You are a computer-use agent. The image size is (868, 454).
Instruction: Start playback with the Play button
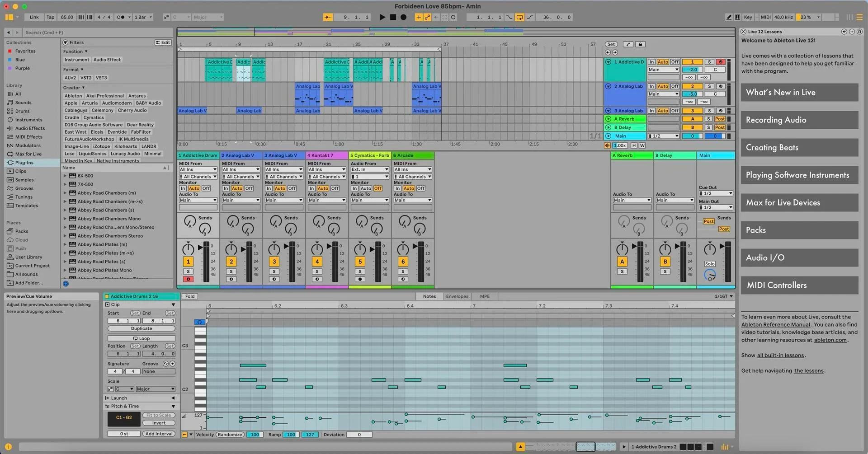tap(382, 17)
